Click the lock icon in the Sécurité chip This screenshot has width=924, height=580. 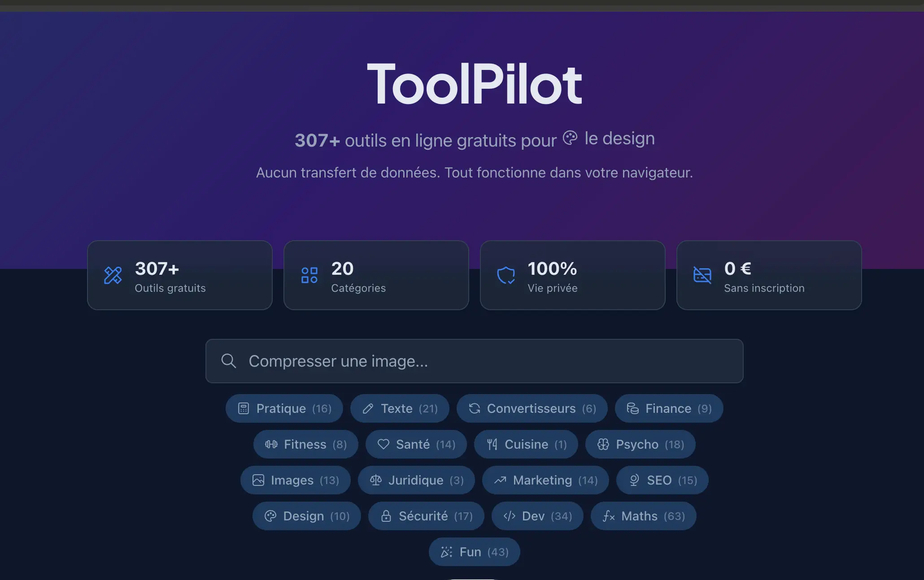[386, 516]
